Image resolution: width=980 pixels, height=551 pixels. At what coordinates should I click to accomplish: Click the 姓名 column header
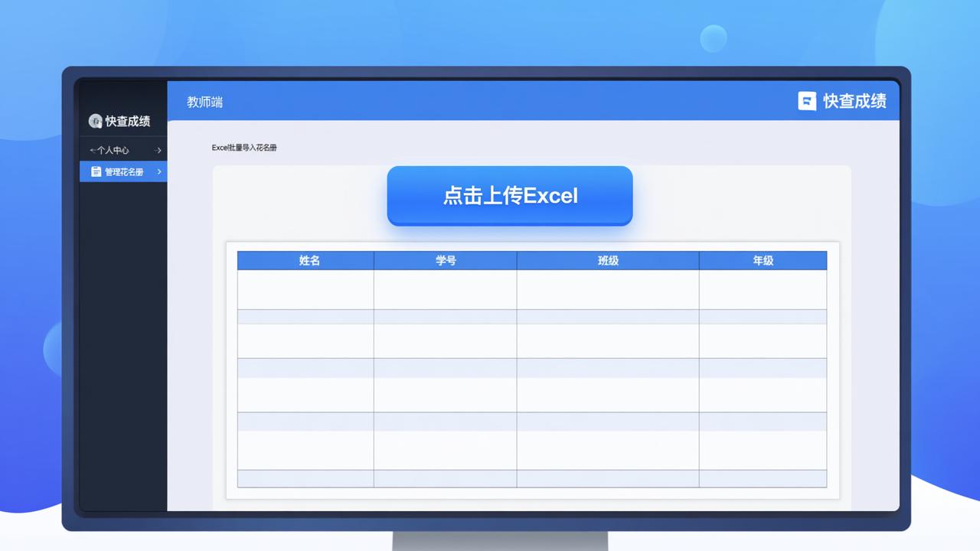[305, 260]
